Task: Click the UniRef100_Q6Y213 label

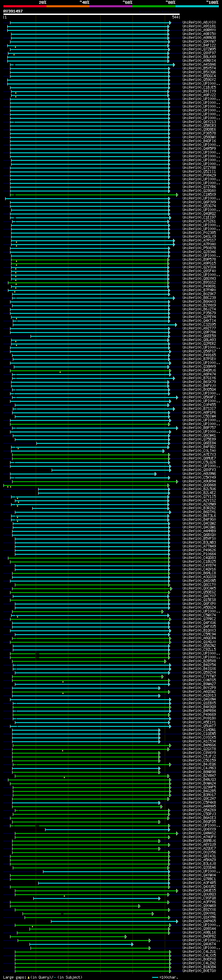Action: pyautogui.click(x=199, y=122)
